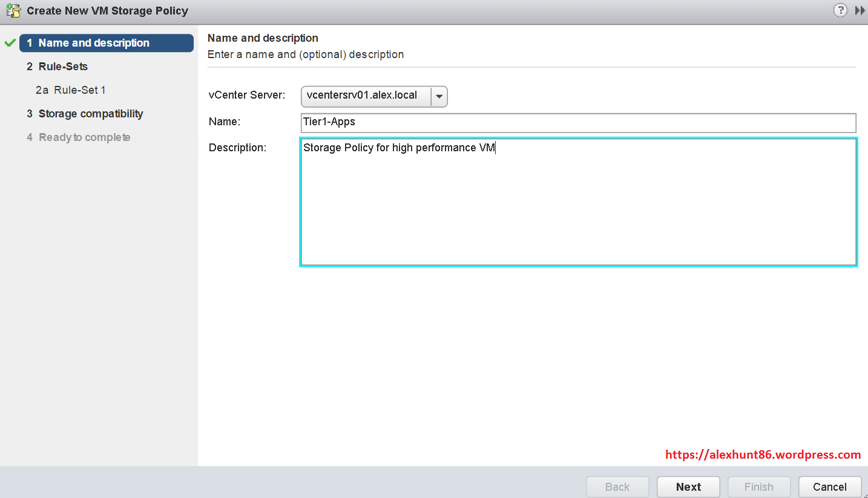Click the green checkmark next to step 1
868x498 pixels.
pyautogui.click(x=10, y=43)
